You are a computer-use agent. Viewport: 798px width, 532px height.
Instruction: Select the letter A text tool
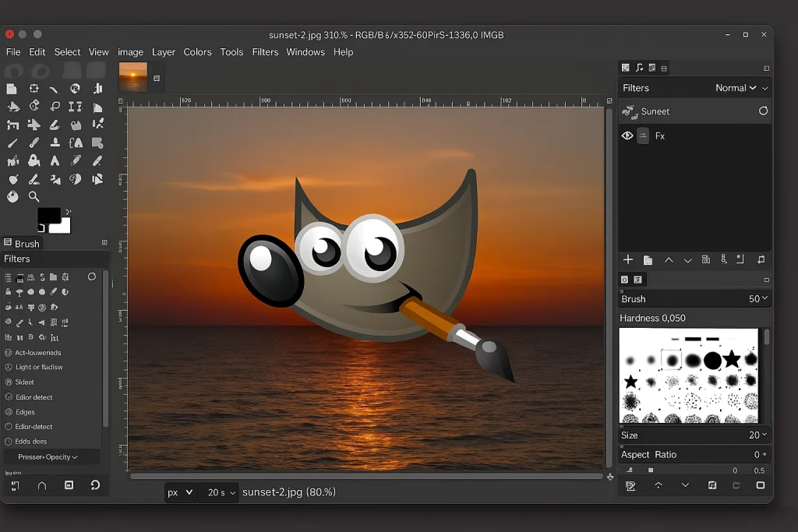point(55,160)
